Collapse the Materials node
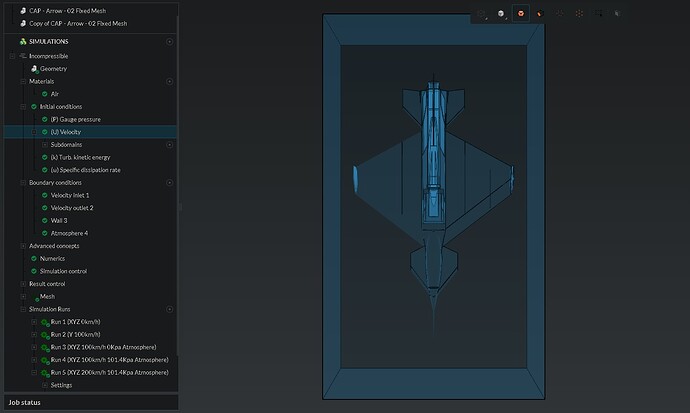The width and height of the screenshot is (690, 413). coord(23,81)
